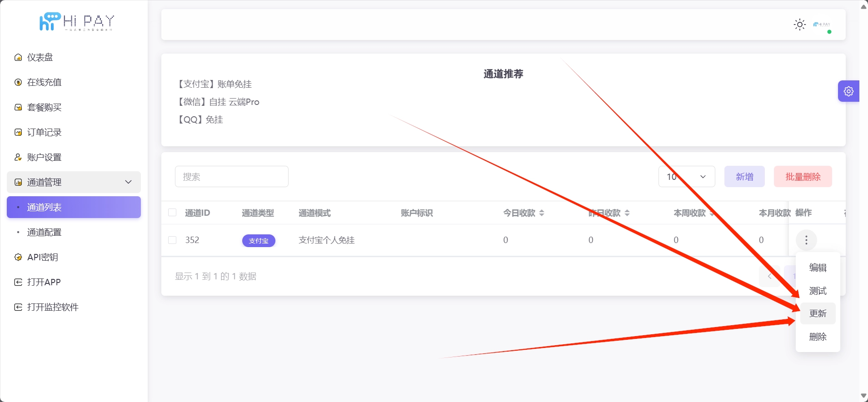
Task: Click the 支付宝 channel type badge
Action: tap(259, 241)
